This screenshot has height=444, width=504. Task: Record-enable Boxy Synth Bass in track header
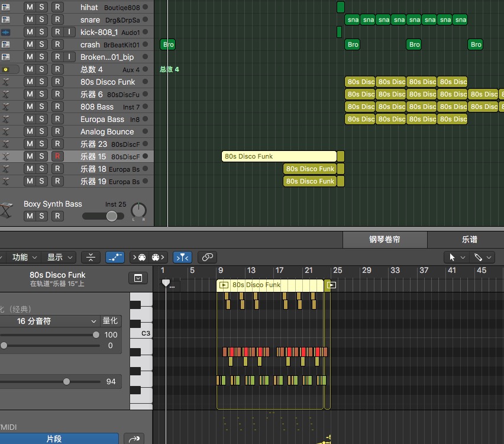point(57,216)
